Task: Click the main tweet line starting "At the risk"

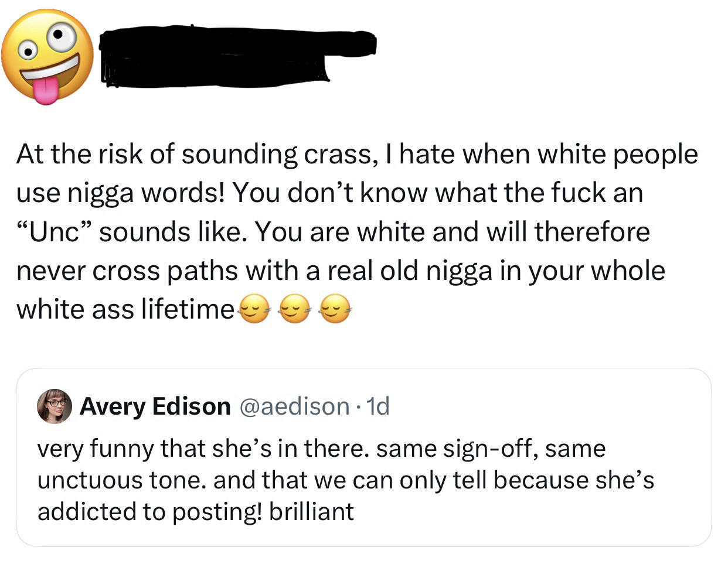Action: click(356, 155)
